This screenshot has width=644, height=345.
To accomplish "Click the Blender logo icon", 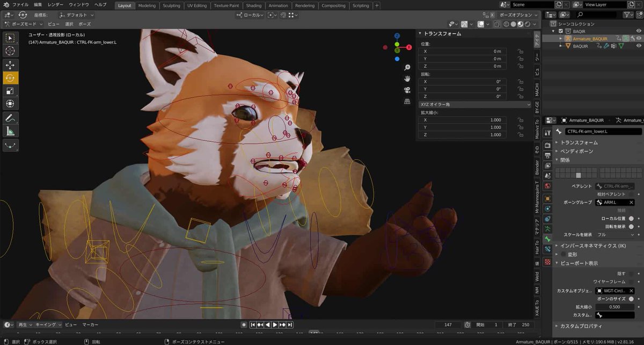I will [5, 5].
